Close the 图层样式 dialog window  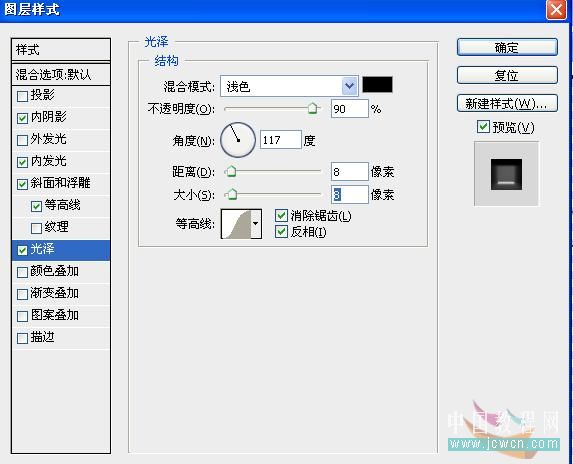(556, 9)
